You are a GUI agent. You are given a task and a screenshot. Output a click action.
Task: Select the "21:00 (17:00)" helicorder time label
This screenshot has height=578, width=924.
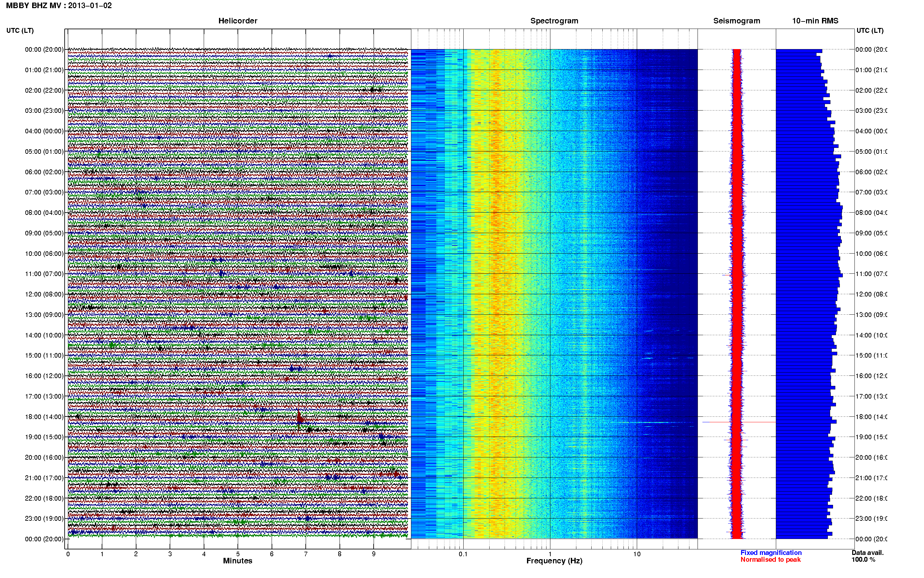[44, 478]
